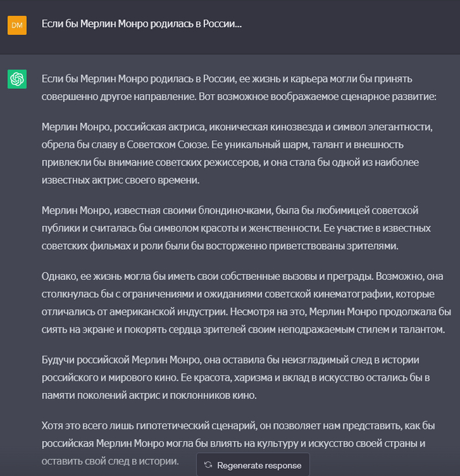Image resolution: width=460 pixels, height=476 pixels.
Task: Click the final words "оставить свой след в истории"
Action: pyautogui.click(x=110, y=460)
